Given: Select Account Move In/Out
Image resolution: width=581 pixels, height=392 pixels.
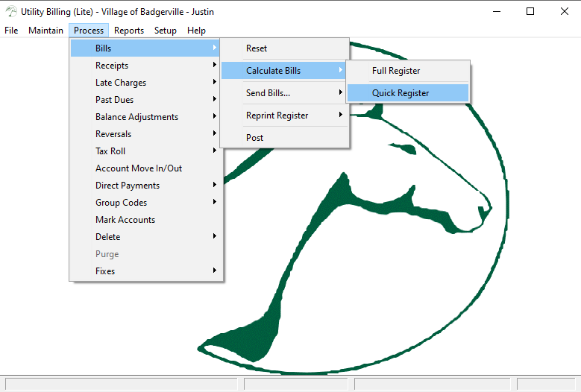Looking at the screenshot, I should (139, 168).
